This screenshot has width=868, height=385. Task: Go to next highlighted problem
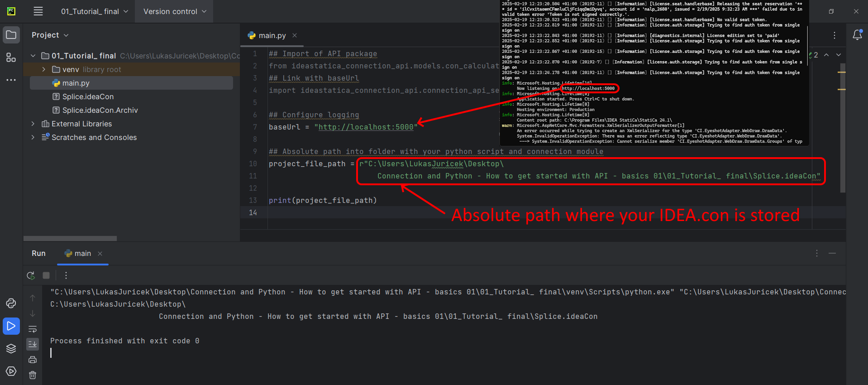pyautogui.click(x=839, y=55)
